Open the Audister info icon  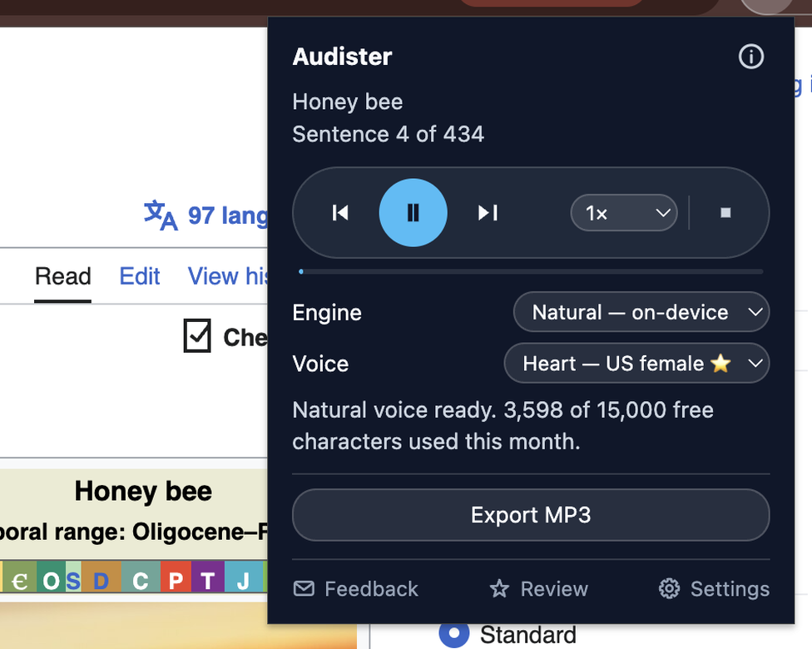pyautogui.click(x=751, y=56)
